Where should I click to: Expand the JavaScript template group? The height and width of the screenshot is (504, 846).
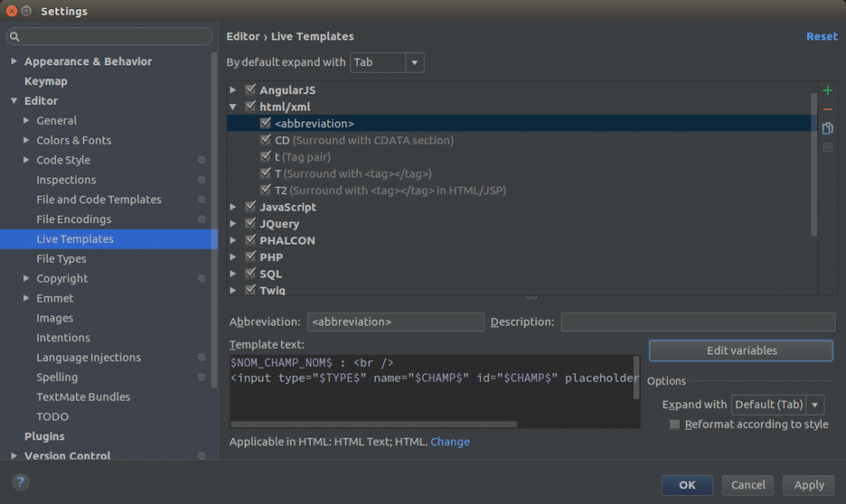point(233,207)
